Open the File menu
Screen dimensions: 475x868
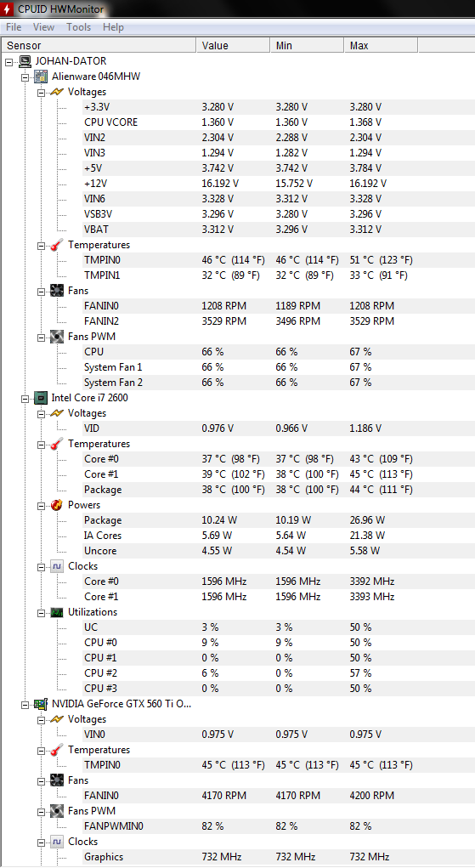pyautogui.click(x=14, y=27)
